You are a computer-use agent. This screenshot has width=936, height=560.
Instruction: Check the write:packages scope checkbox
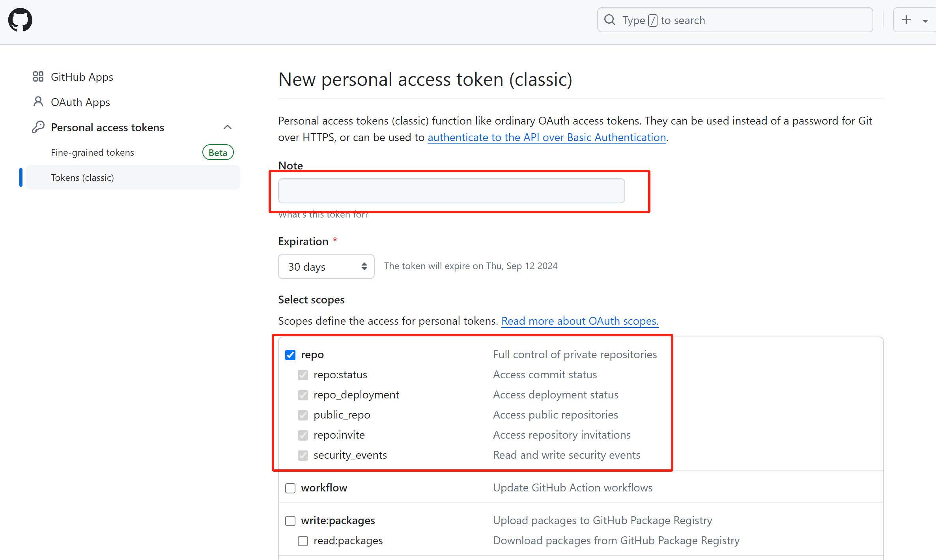[290, 521]
